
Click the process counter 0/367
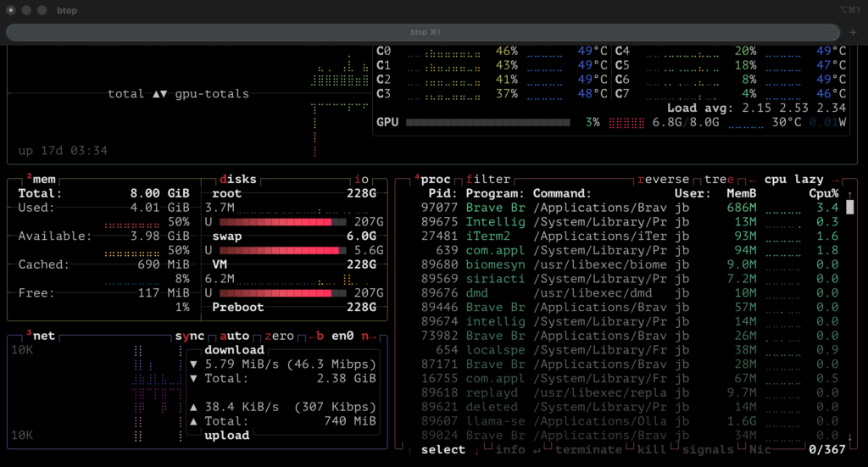[x=827, y=450]
